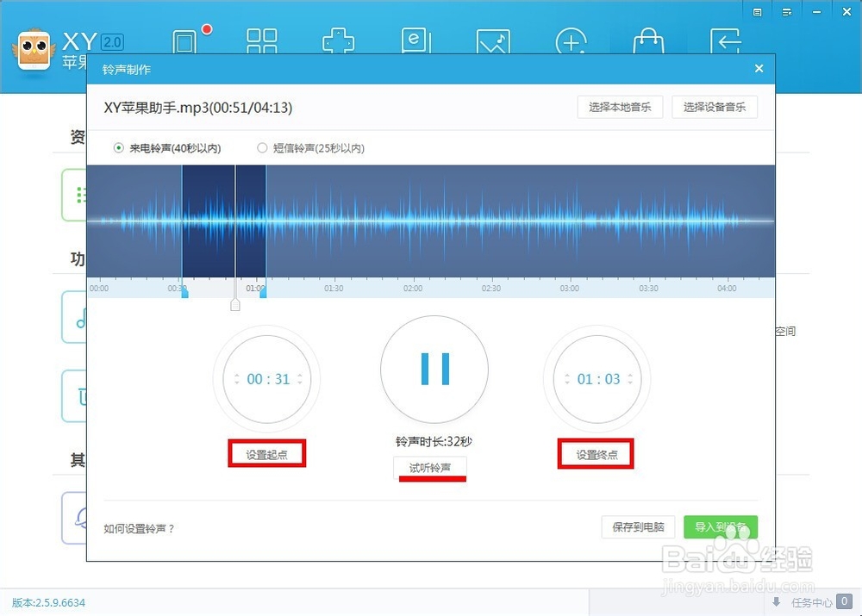Open the e-book icon in top toolbar
This screenshot has height=616, width=862.
[416, 41]
